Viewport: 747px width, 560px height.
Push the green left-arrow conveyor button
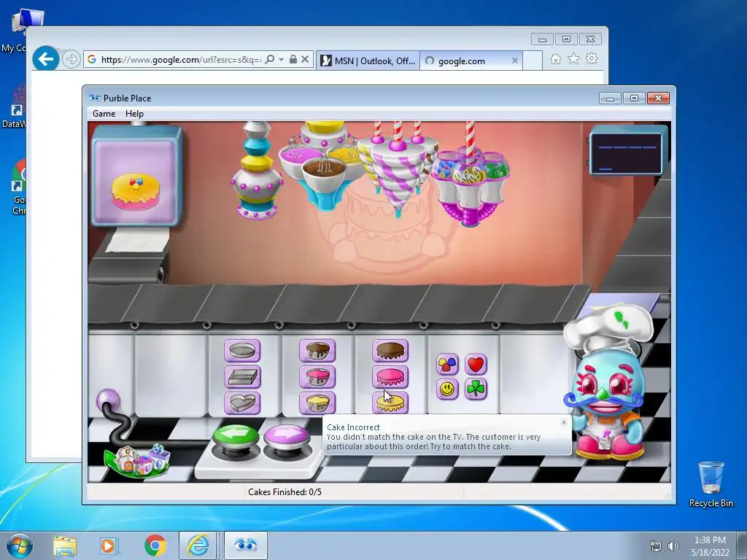(x=236, y=437)
